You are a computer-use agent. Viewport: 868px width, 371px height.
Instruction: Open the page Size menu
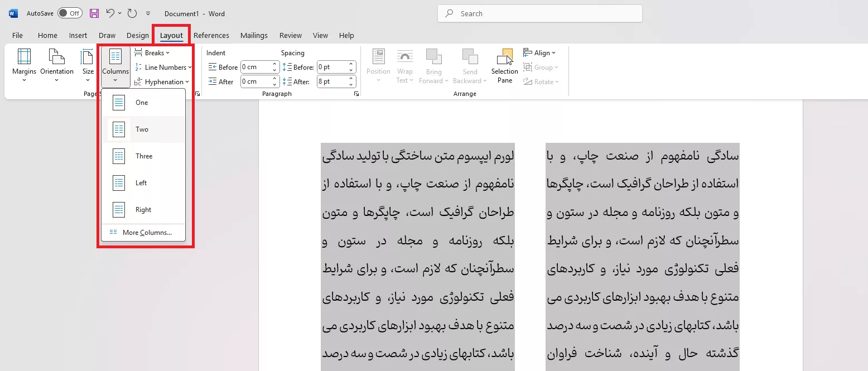pyautogui.click(x=88, y=66)
